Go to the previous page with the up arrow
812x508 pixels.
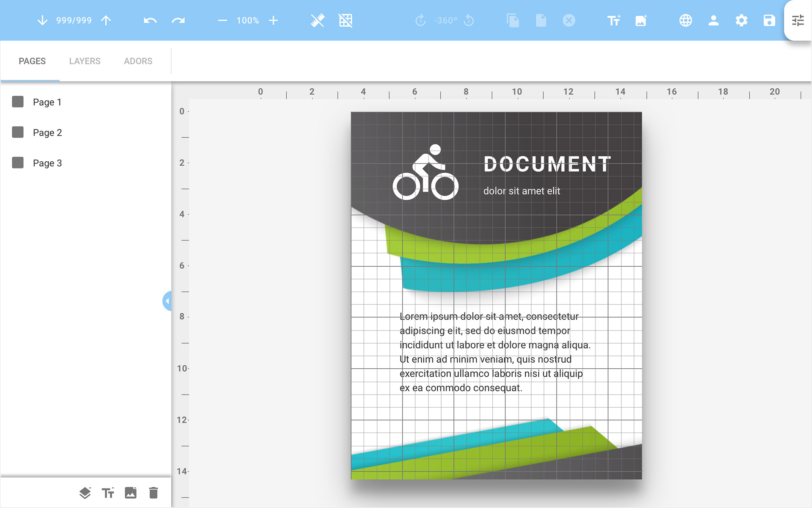pos(106,20)
